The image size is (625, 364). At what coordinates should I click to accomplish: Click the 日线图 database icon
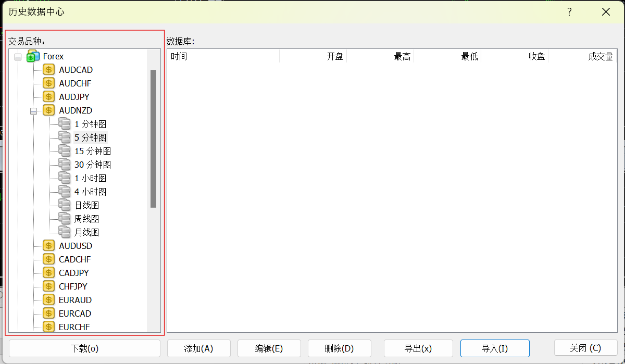coord(64,205)
